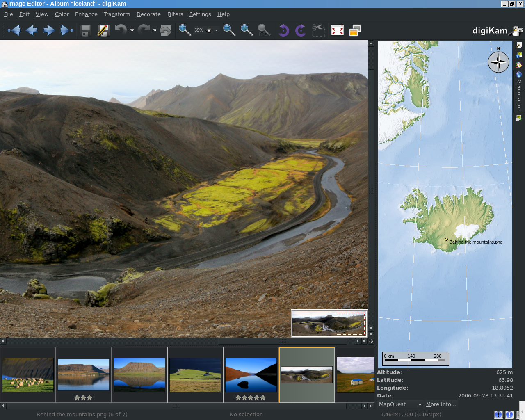Expand the zoom percentage dropdown arrow

217,30
